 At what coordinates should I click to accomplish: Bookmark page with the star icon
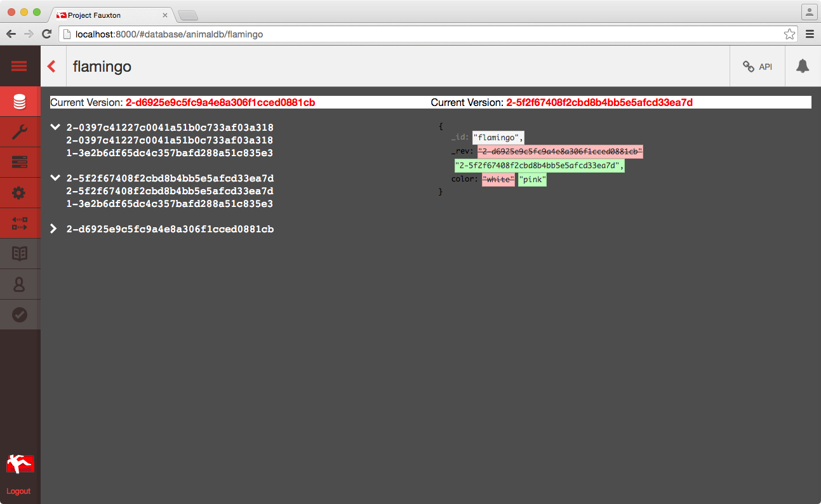pyautogui.click(x=789, y=34)
